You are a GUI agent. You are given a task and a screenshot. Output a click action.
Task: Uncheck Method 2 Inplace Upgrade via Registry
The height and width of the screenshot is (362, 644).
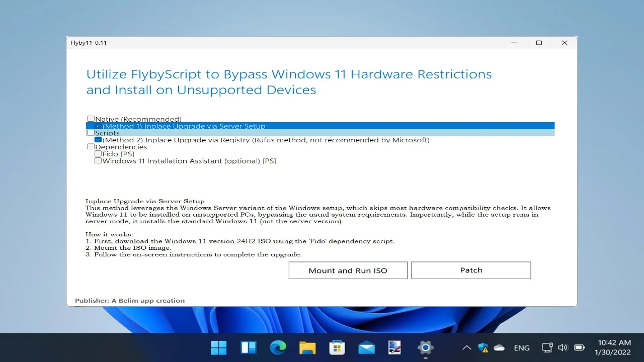98,140
